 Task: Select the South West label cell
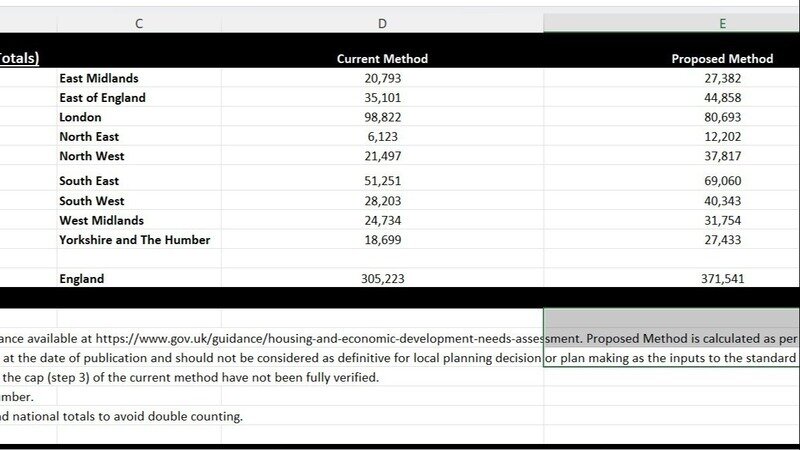coord(93,201)
